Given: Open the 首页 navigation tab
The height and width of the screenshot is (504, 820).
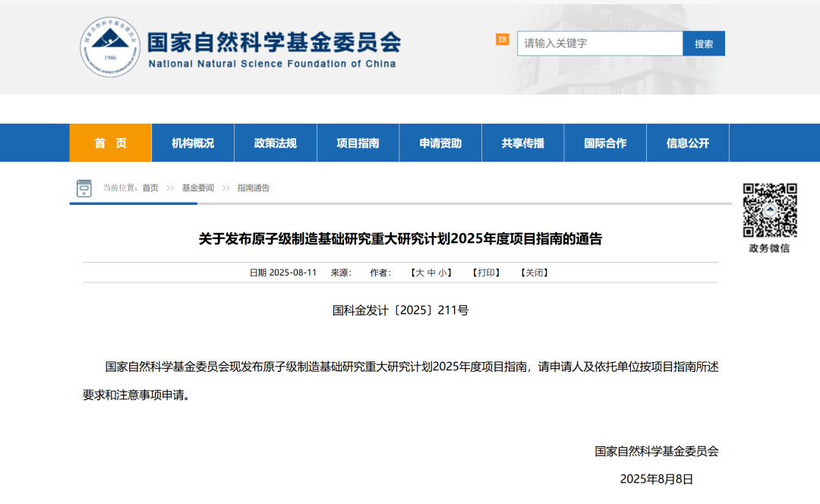Looking at the screenshot, I should [110, 143].
